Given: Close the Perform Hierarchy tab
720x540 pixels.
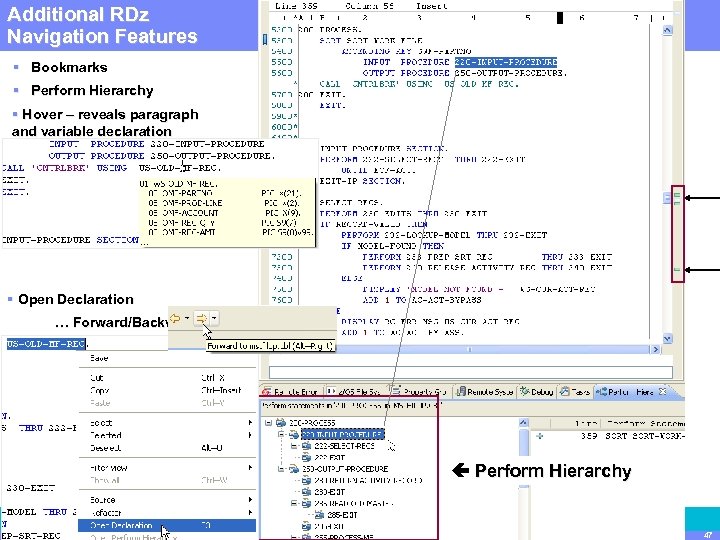Looking at the screenshot, I should [x=662, y=391].
